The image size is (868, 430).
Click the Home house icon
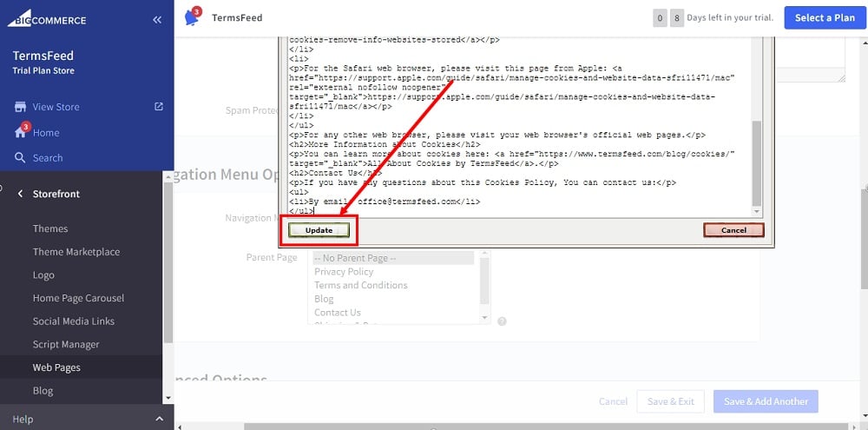click(21, 132)
